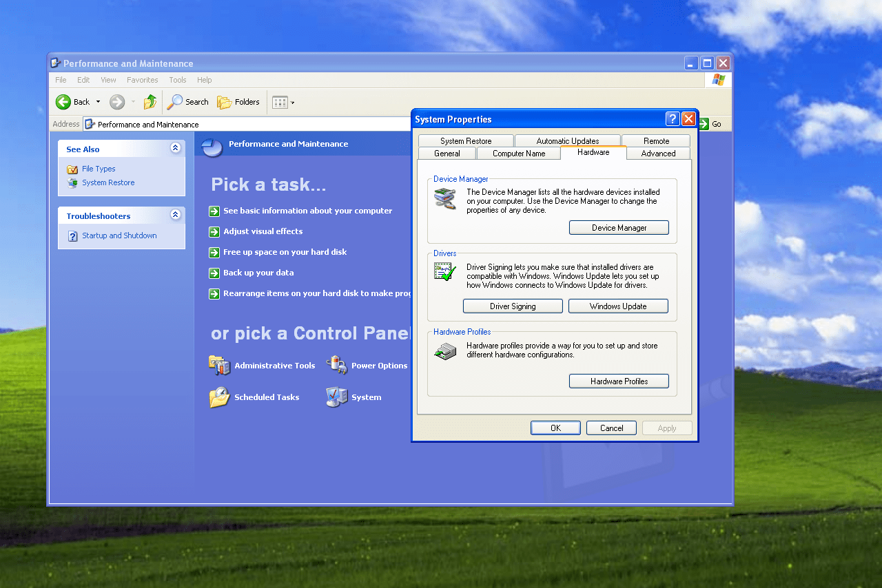
Task: Open the System Restore link in See Also
Action: click(x=108, y=182)
